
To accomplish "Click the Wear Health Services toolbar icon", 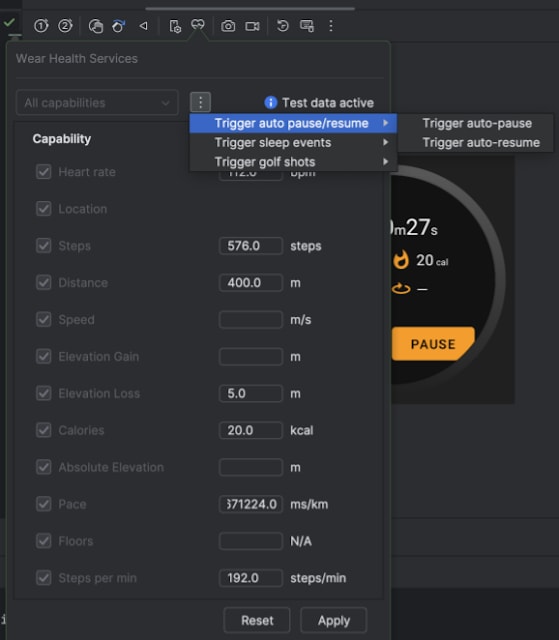I will tap(198, 25).
